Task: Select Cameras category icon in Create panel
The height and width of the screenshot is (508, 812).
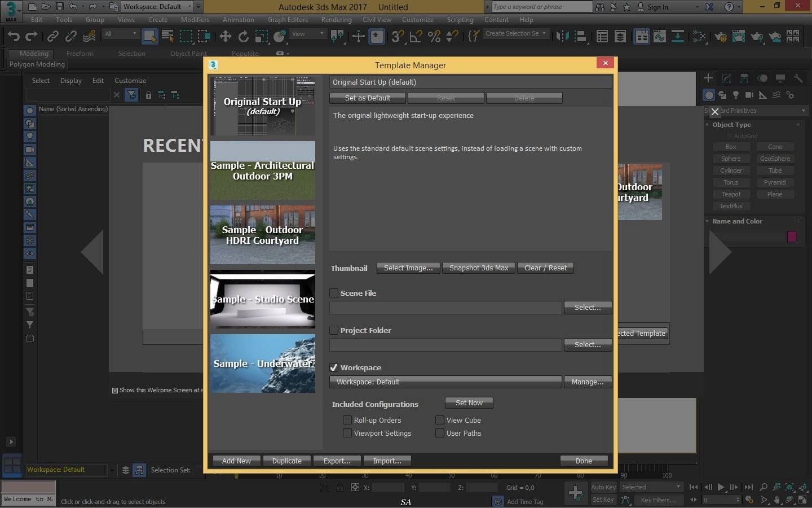Action: click(x=749, y=95)
